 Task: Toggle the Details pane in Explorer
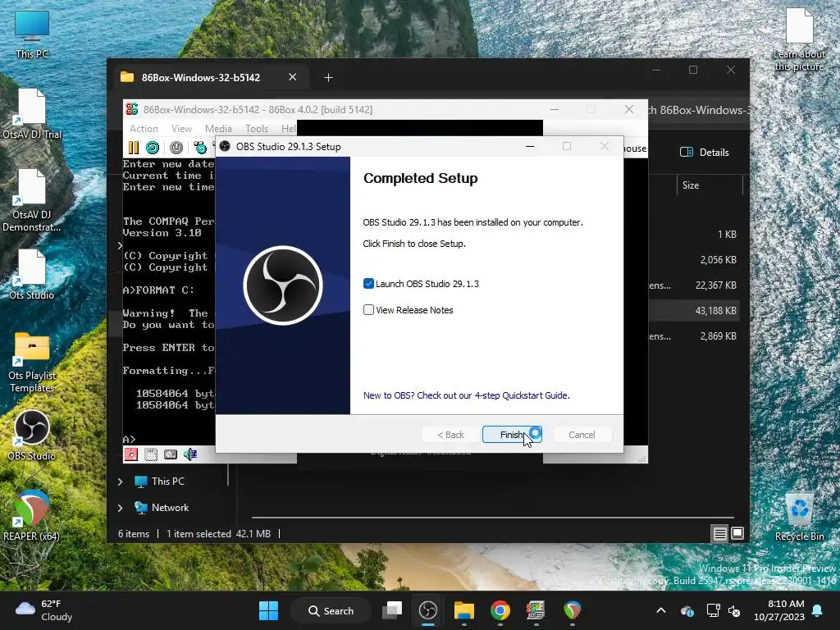(x=704, y=152)
